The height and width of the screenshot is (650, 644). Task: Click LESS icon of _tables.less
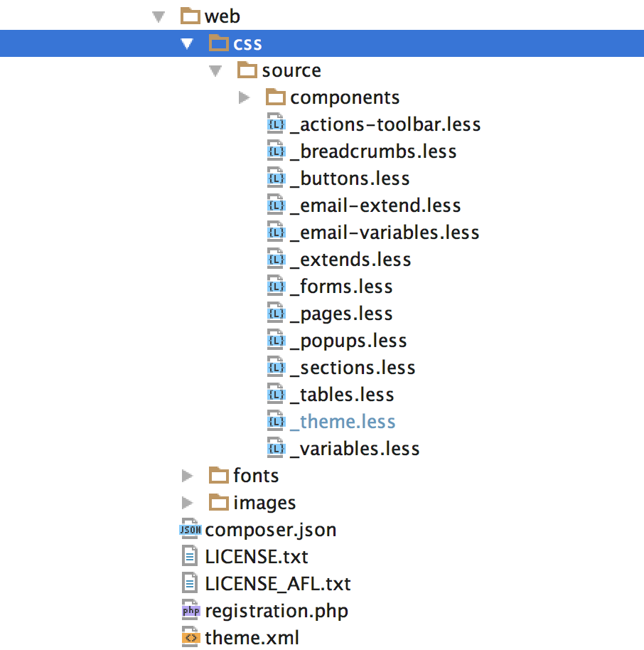pos(276,394)
